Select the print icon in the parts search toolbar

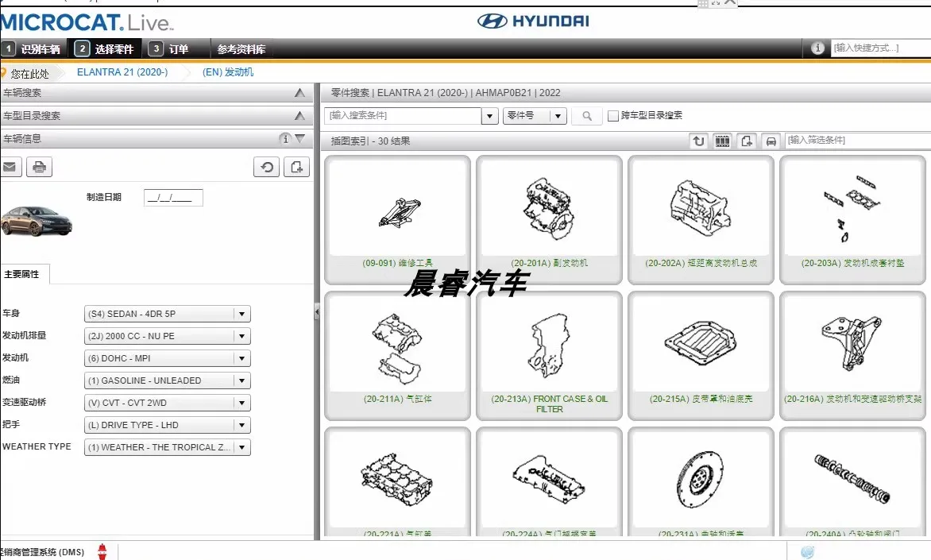[770, 141]
